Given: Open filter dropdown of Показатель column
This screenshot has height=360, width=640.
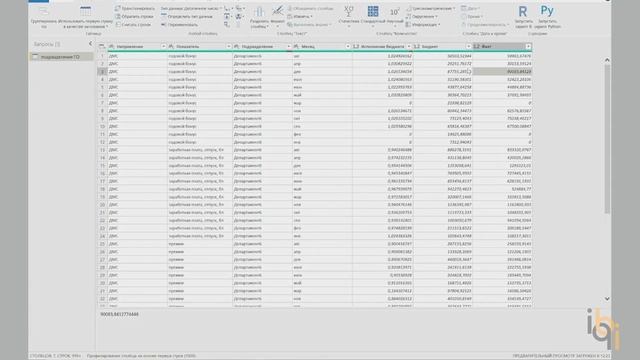Looking at the screenshot, I should pos(229,47).
